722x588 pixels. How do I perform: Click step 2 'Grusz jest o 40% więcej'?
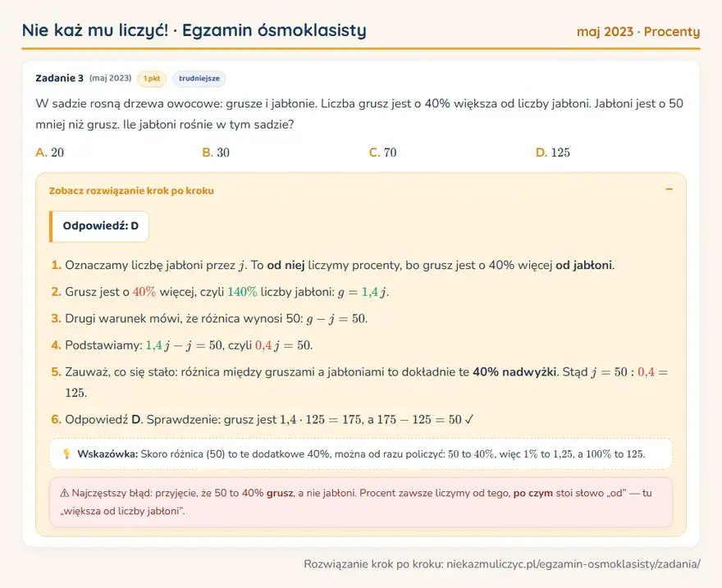pyautogui.click(x=220, y=292)
